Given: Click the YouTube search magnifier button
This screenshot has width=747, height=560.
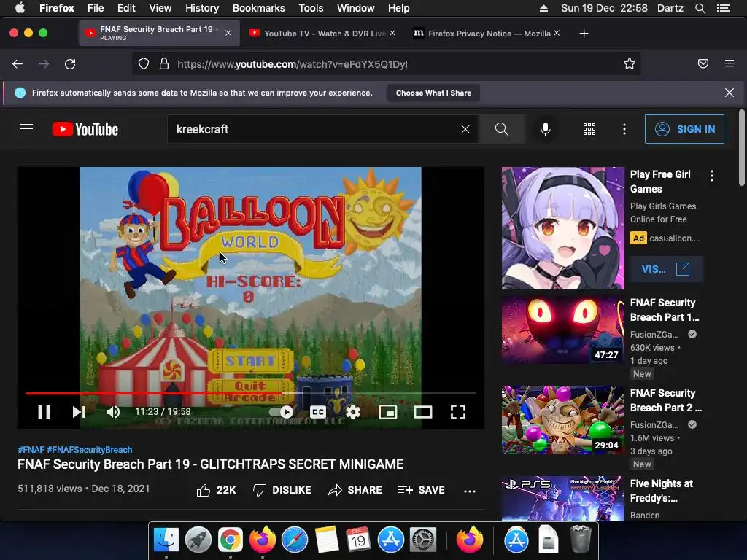Looking at the screenshot, I should [502, 129].
